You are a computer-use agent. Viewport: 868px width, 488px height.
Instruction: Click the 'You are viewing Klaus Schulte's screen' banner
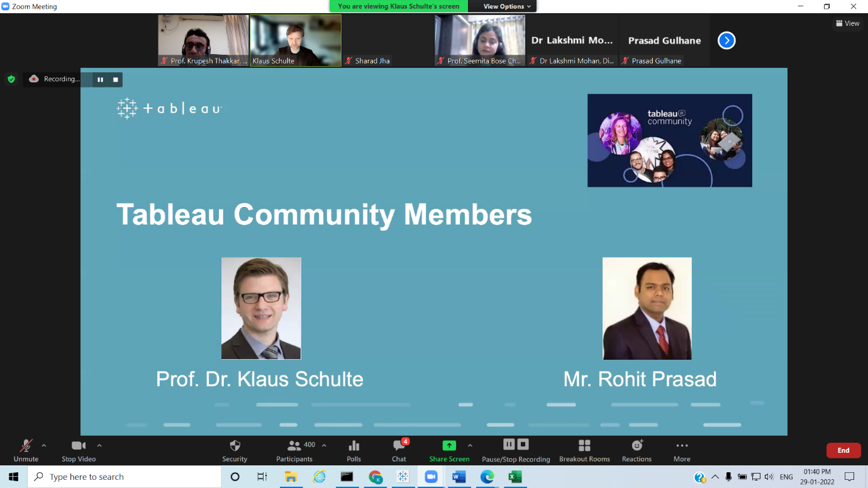pos(399,6)
